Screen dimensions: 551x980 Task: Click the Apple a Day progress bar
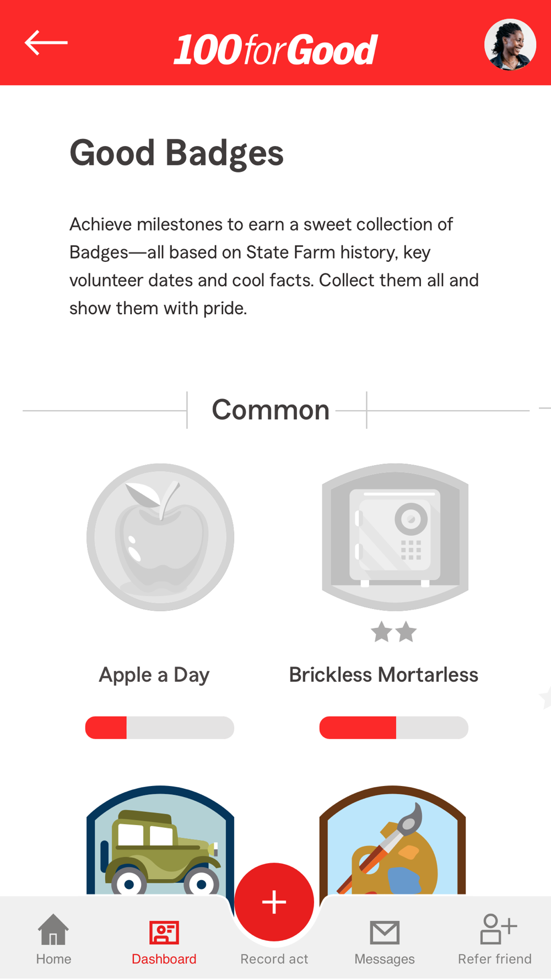(x=160, y=728)
